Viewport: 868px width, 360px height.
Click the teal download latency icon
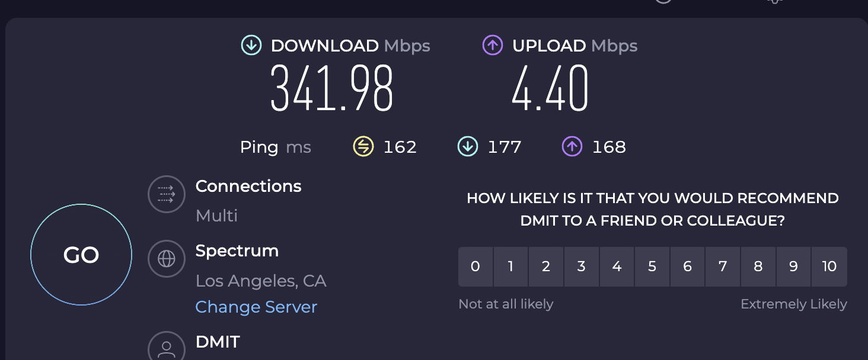tap(468, 147)
